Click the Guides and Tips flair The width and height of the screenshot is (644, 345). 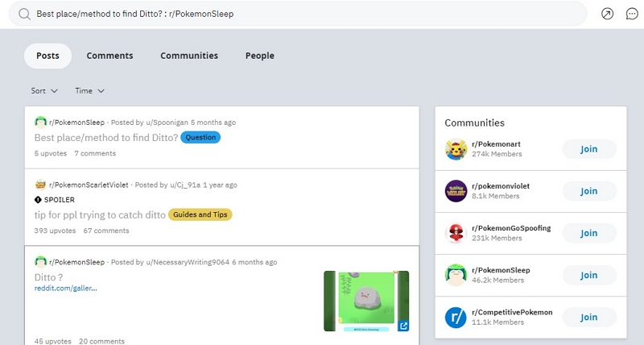click(200, 214)
